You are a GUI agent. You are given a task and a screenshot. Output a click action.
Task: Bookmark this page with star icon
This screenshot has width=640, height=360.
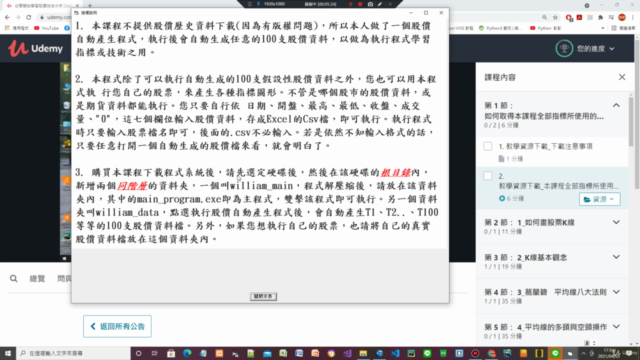click(x=555, y=17)
